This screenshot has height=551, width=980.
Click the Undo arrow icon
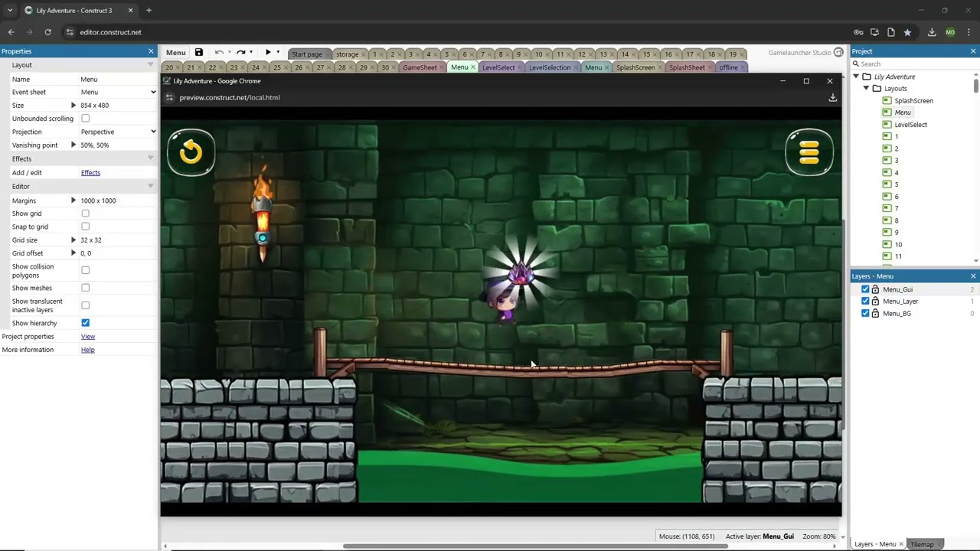tap(219, 53)
